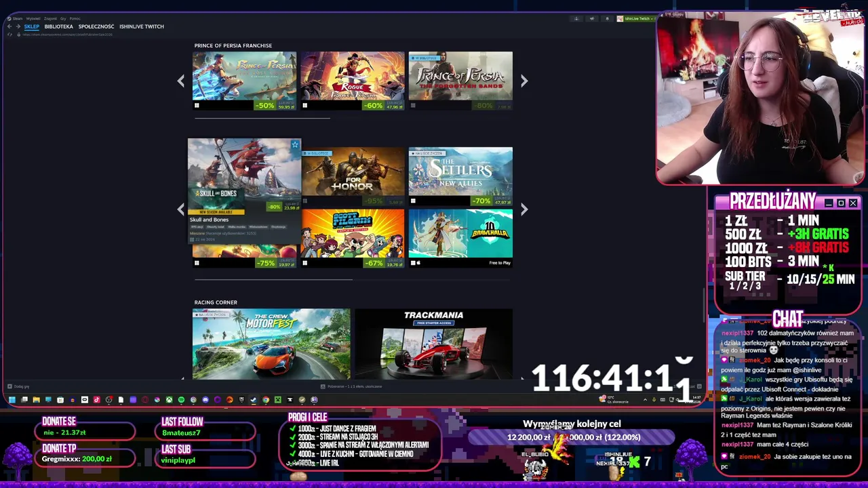The width and height of the screenshot is (868, 488).
Task: Show next Prince of Persia franchise games
Action: [524, 81]
